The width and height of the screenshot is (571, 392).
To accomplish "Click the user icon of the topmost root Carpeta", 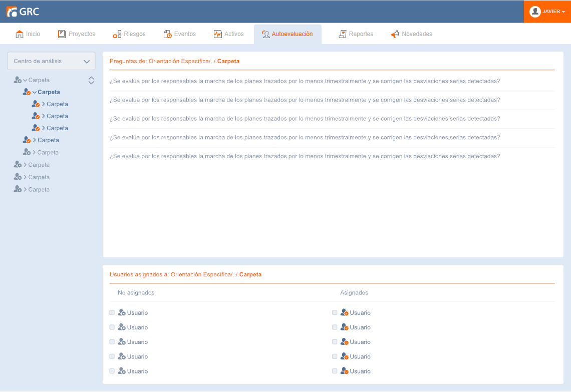I will (18, 80).
